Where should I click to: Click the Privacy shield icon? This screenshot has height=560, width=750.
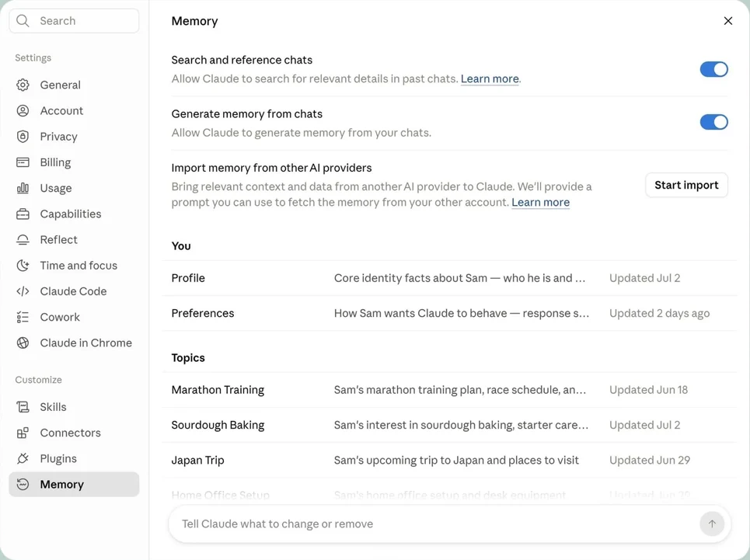pyautogui.click(x=23, y=136)
